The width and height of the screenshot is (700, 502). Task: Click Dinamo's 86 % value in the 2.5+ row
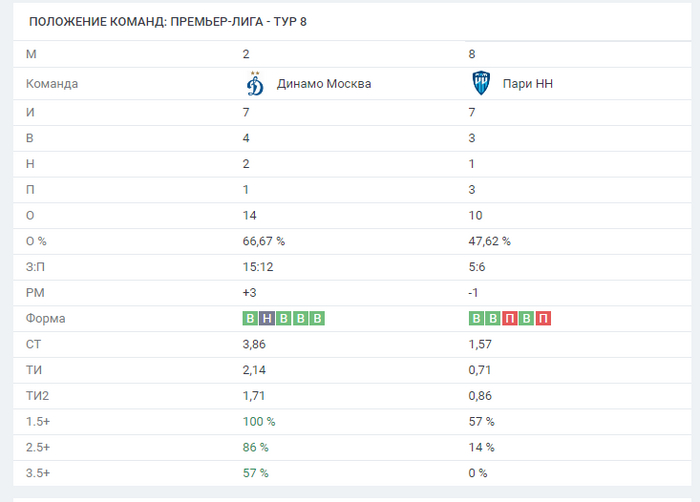click(256, 447)
